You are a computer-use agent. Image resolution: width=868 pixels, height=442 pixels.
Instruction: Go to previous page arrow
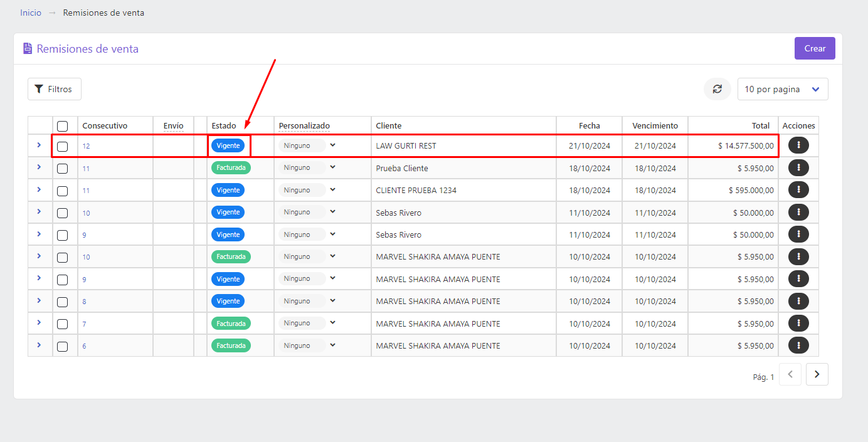[x=790, y=374]
